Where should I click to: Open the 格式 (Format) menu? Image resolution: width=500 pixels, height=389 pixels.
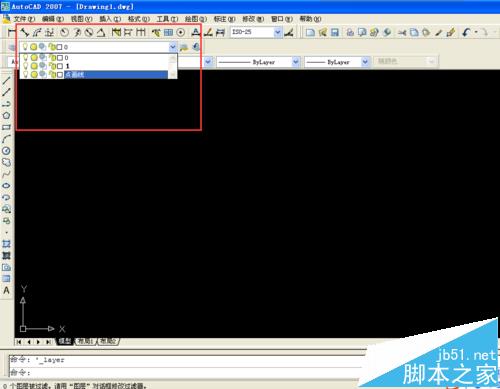click(x=139, y=19)
